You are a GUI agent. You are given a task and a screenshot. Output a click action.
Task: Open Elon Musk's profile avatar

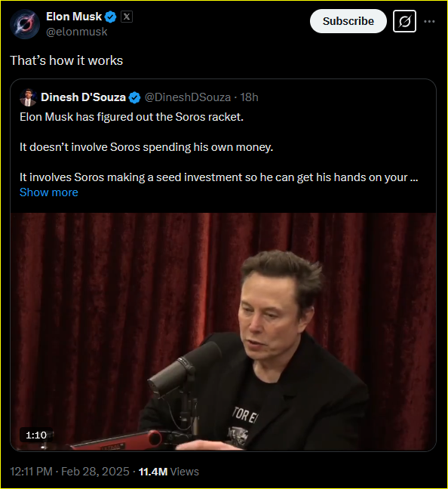25,24
